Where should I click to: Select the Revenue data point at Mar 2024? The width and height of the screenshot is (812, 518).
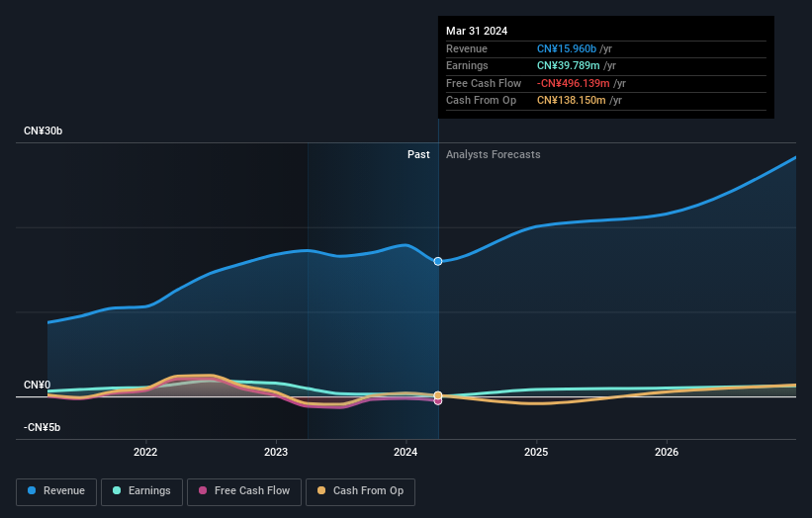(x=438, y=261)
